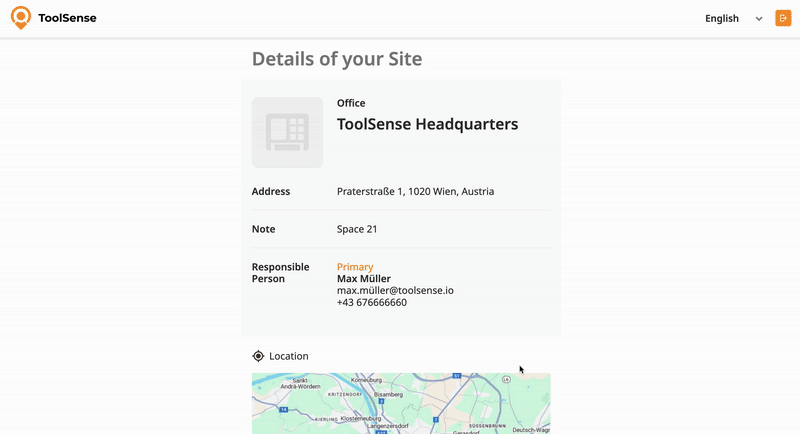
Task: Click the note value Space 21
Action: point(357,229)
